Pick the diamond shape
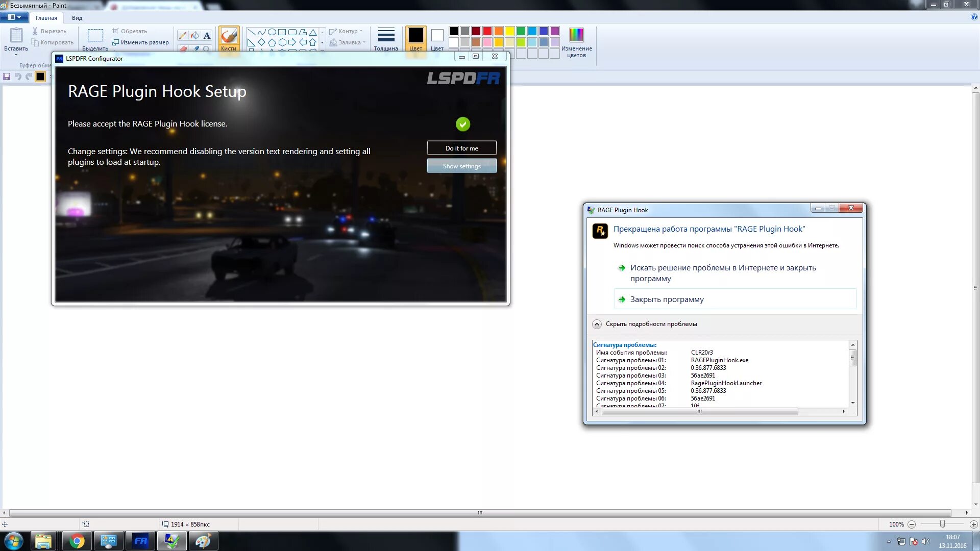 click(x=261, y=42)
